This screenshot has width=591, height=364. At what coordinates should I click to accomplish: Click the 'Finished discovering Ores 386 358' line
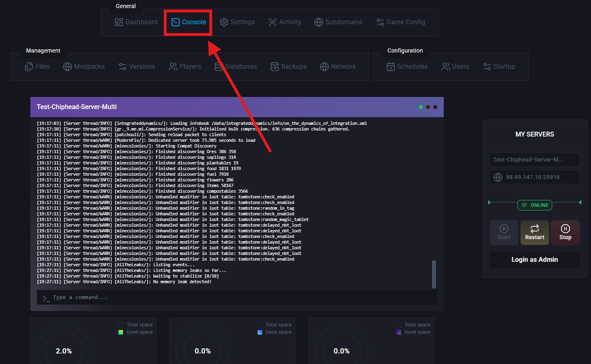point(136,151)
